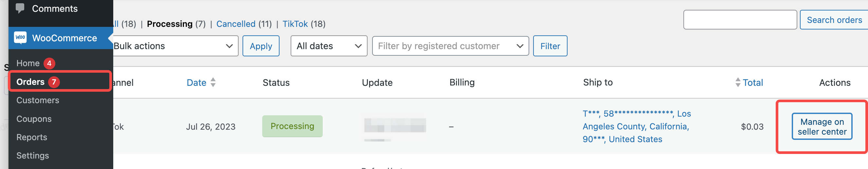Click the Search orders button
The width and height of the screenshot is (868, 169).
834,20
